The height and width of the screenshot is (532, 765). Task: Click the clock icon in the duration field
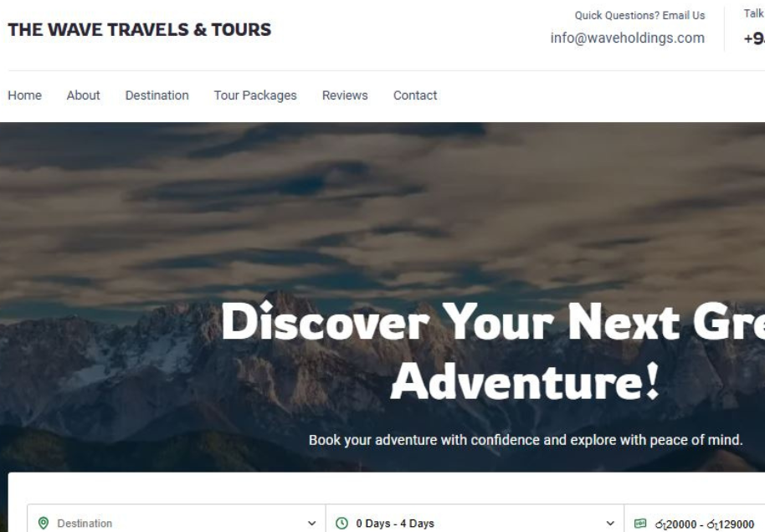[342, 524]
